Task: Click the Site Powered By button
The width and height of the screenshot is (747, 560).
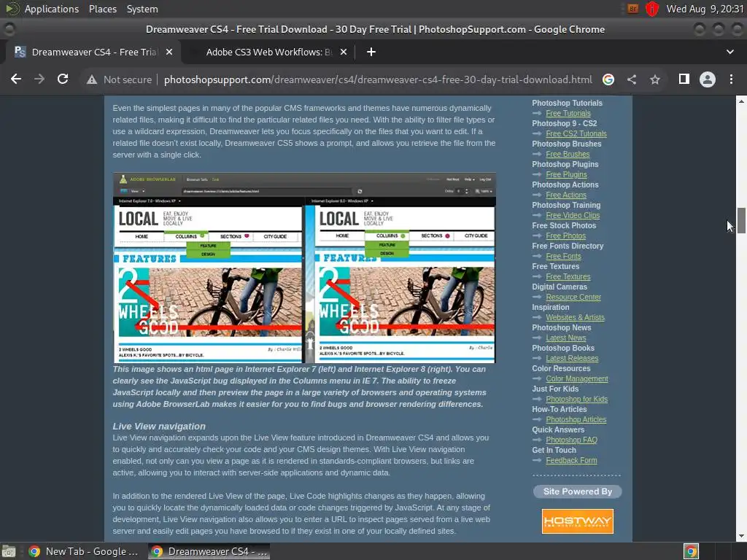Action: click(x=578, y=492)
